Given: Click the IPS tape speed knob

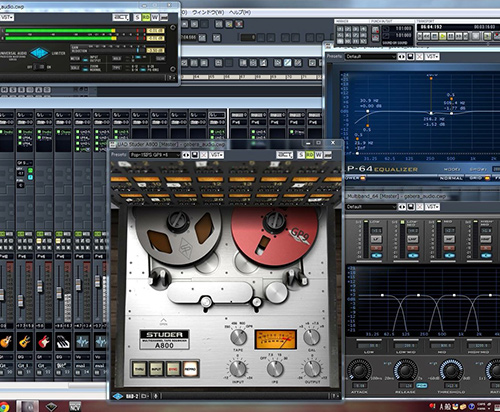Looking at the screenshot, I should click(x=275, y=369).
